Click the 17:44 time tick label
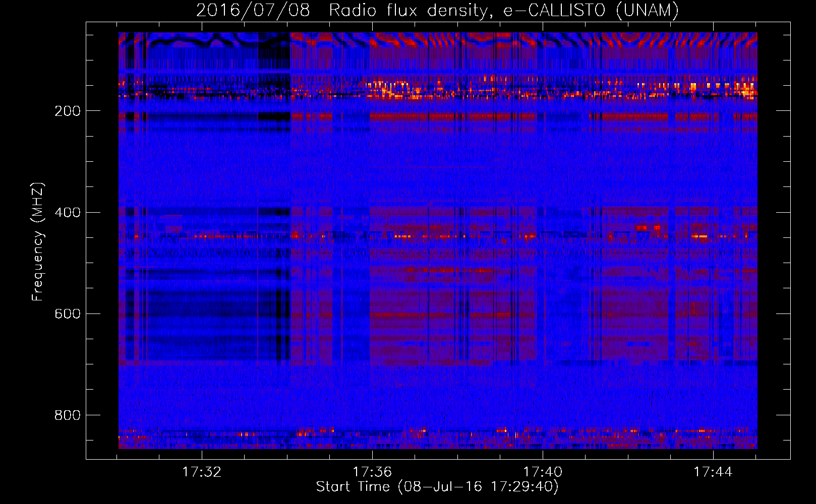This screenshot has height=504, width=816. tap(713, 472)
